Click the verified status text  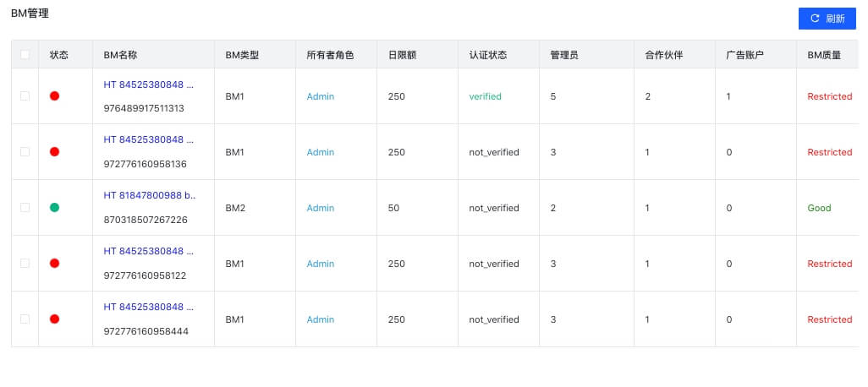(485, 96)
